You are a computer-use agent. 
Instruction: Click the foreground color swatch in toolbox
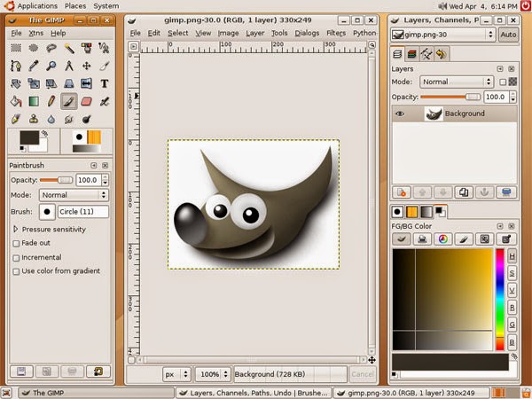(29, 137)
